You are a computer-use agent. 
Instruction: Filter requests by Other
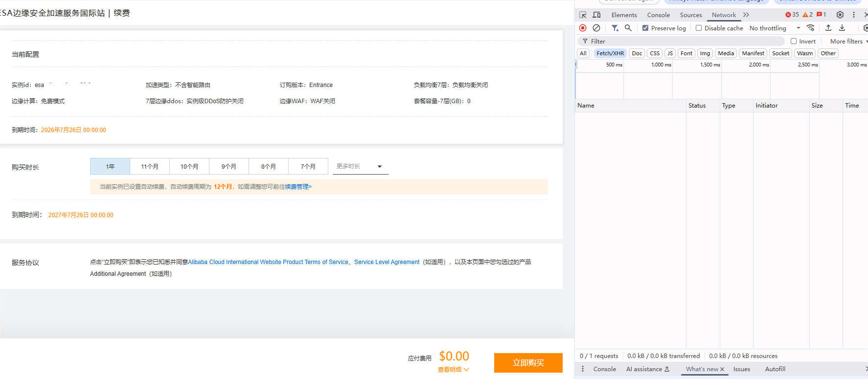point(828,53)
